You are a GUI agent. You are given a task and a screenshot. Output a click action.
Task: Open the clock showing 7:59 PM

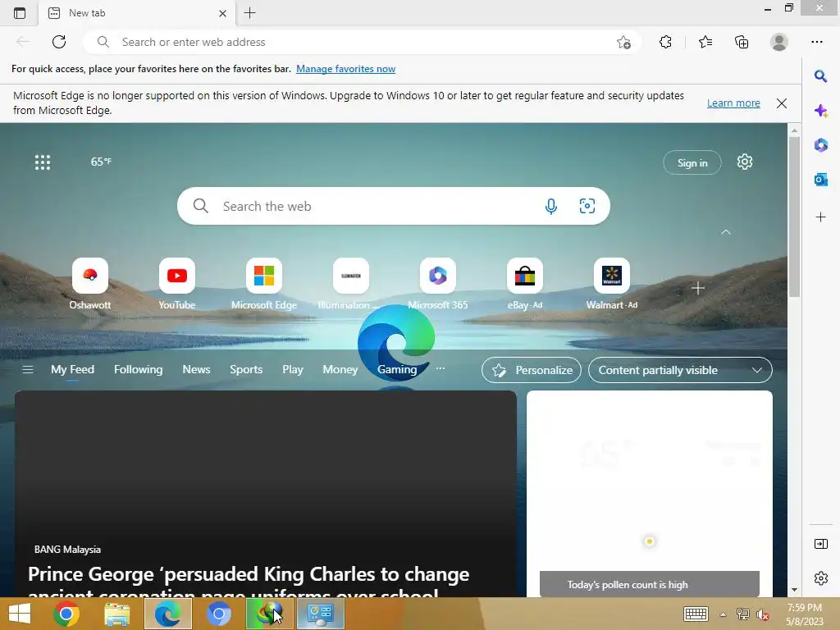[x=804, y=614]
